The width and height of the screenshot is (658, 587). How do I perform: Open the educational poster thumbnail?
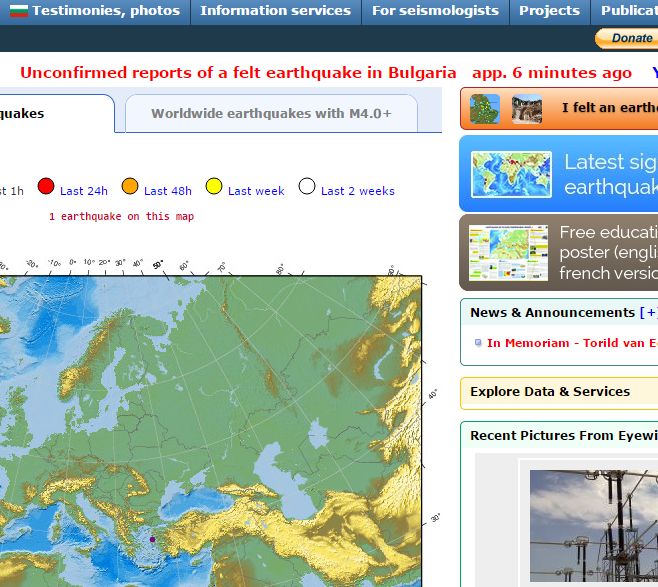click(508, 253)
